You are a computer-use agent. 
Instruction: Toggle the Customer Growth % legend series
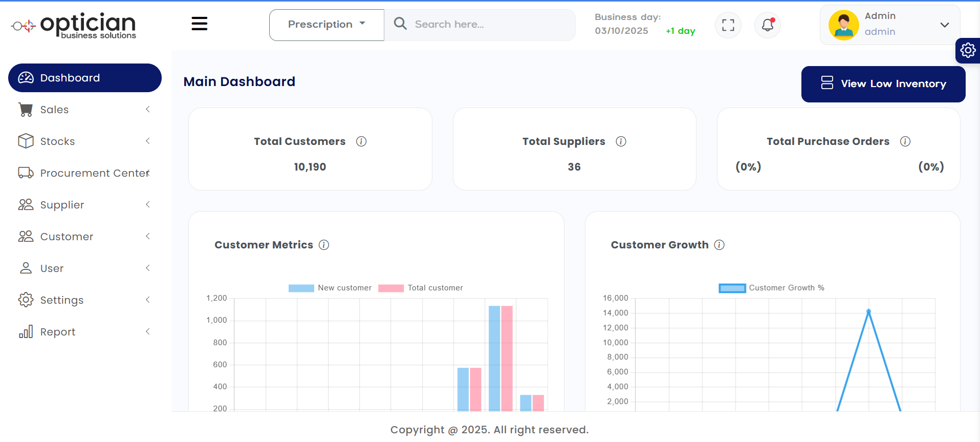pyautogui.click(x=772, y=288)
